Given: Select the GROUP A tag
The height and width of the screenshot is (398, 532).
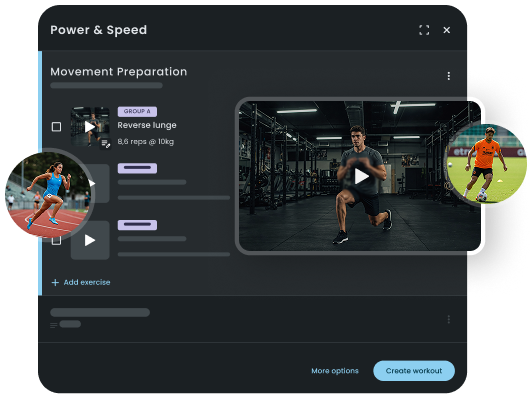Looking at the screenshot, I should click(137, 111).
